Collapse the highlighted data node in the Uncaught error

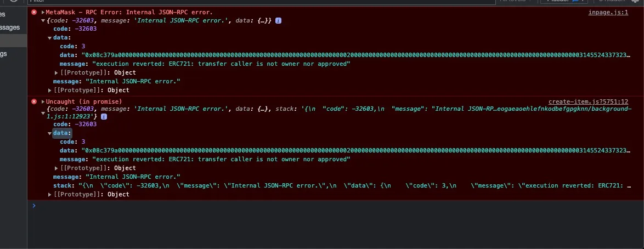pos(50,133)
